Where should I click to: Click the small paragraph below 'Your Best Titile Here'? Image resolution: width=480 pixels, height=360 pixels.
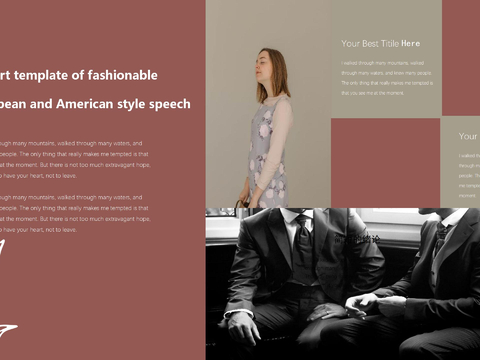[x=387, y=78]
